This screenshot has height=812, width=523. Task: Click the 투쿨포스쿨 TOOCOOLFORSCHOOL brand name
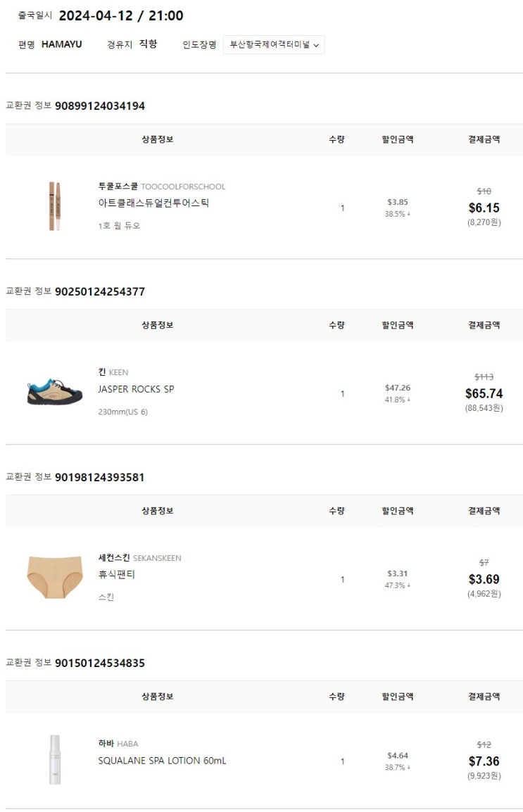click(x=161, y=186)
